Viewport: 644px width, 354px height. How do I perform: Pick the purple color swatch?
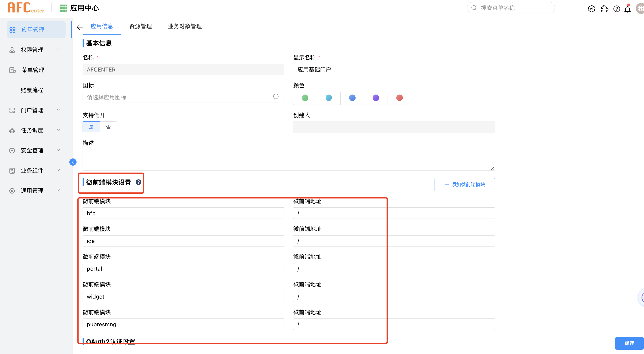tap(376, 98)
